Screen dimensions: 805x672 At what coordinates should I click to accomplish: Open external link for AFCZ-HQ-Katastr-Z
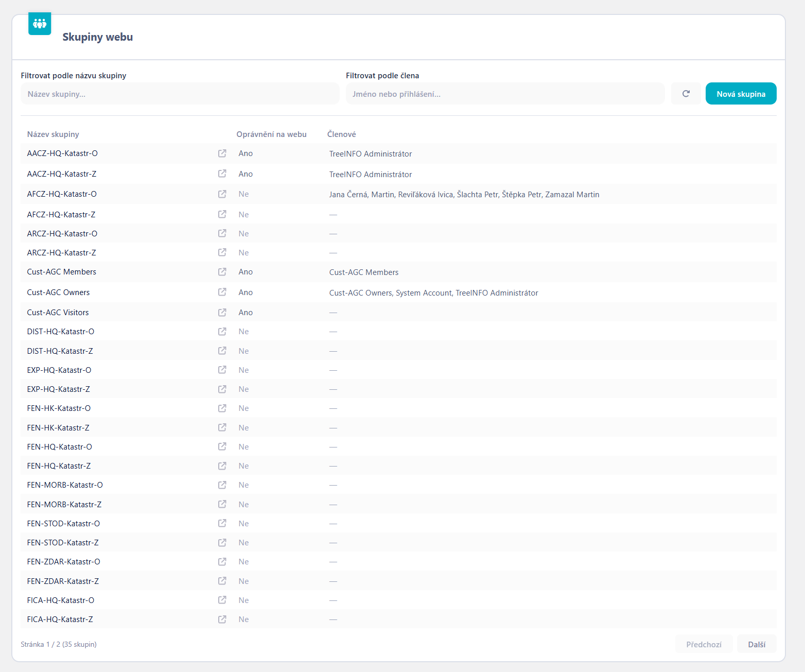222,214
